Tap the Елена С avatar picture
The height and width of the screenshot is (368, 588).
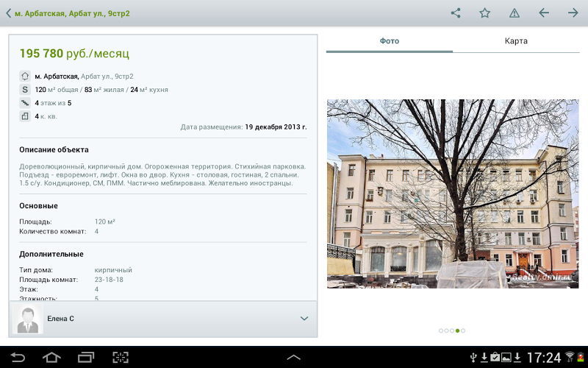[x=28, y=319]
